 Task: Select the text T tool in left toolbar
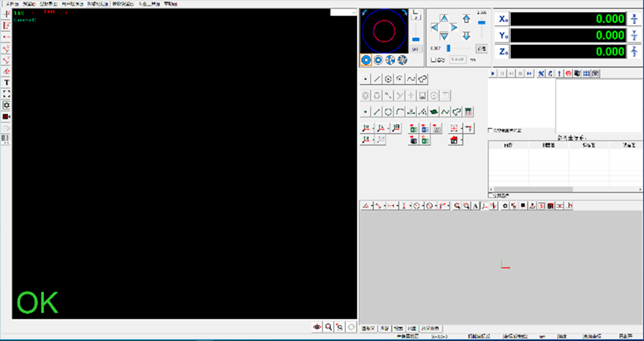coord(6,83)
